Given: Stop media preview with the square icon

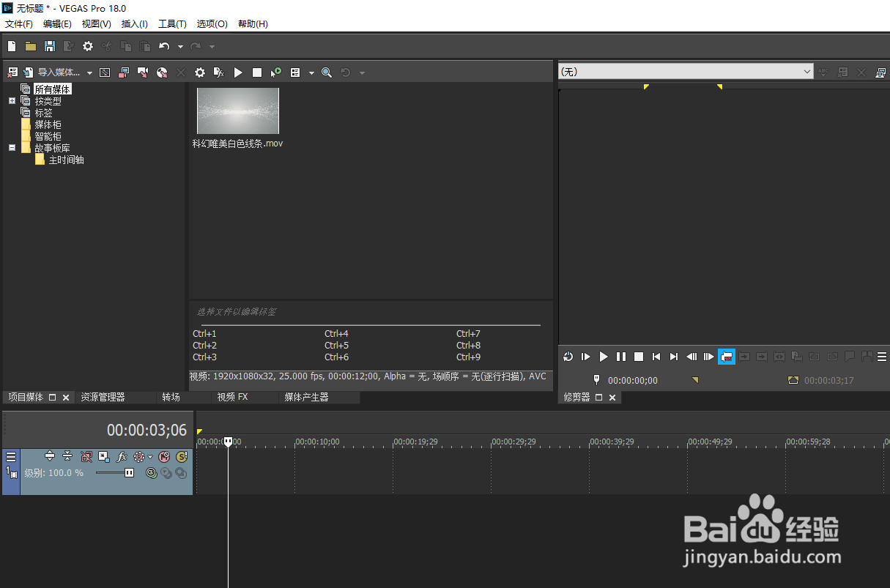Looking at the screenshot, I should [257, 72].
